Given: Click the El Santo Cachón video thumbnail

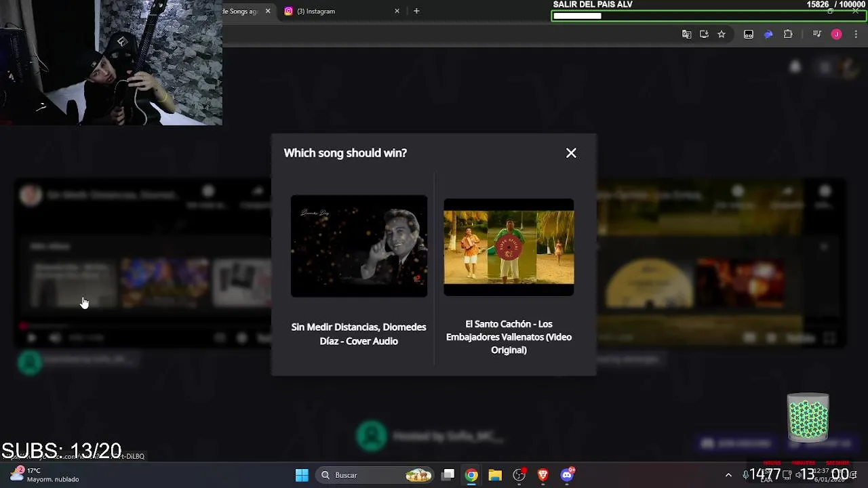Looking at the screenshot, I should [x=509, y=247].
